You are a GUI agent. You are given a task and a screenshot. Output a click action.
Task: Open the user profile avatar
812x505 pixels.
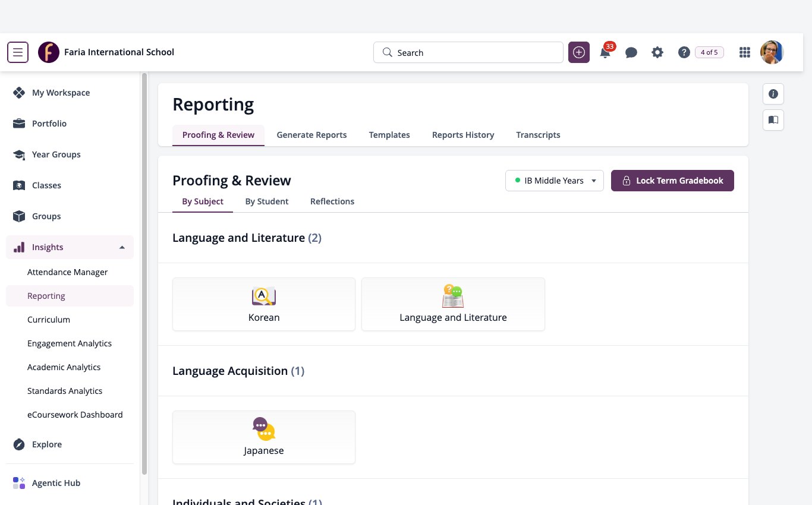tap(772, 52)
